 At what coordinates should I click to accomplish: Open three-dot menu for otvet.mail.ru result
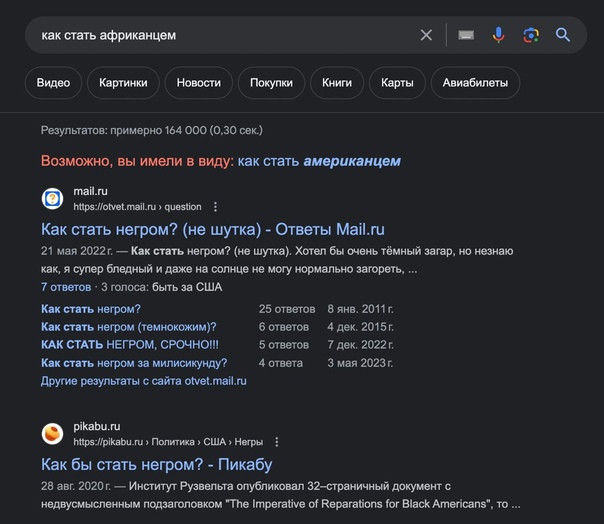tap(215, 207)
